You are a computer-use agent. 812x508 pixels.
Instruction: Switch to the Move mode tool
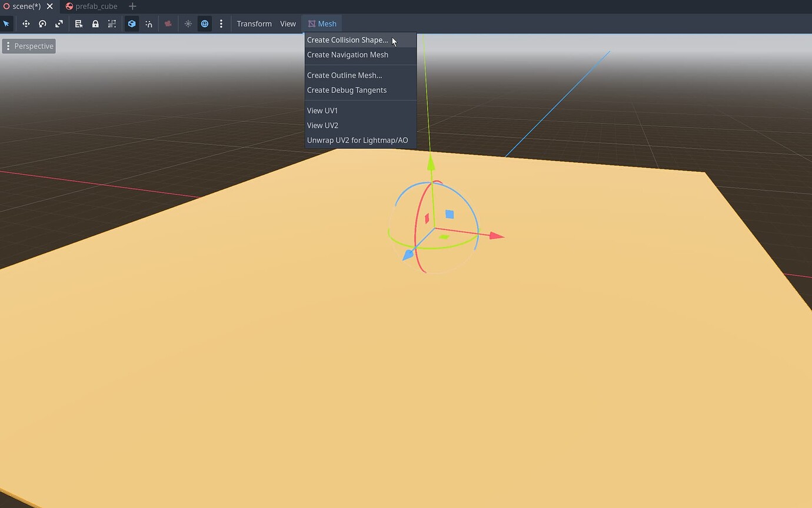26,24
